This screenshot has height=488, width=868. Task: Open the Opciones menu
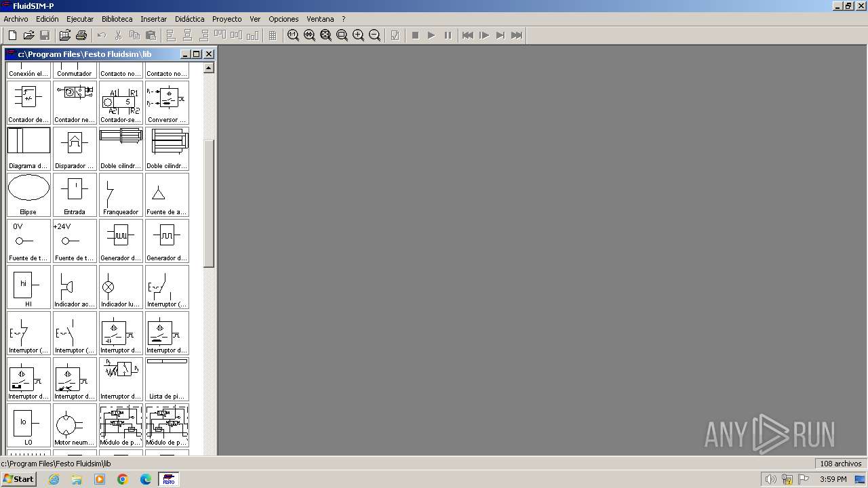[x=283, y=19]
